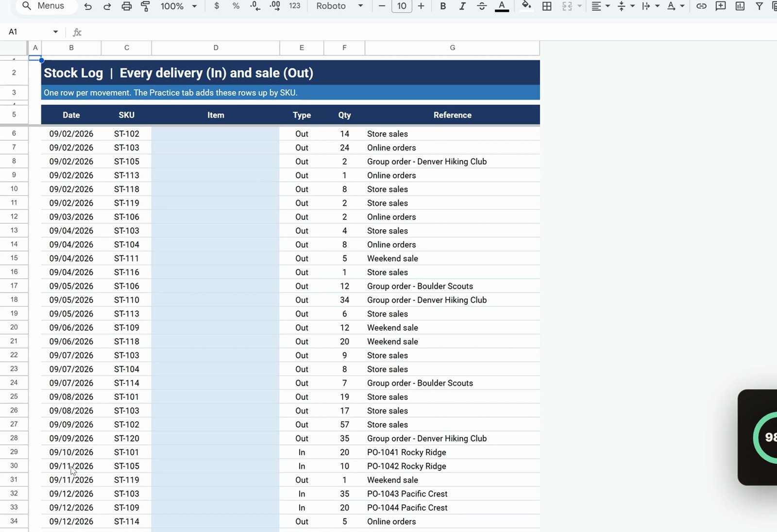
Task: Decrease decimal places icon
Action: click(255, 6)
